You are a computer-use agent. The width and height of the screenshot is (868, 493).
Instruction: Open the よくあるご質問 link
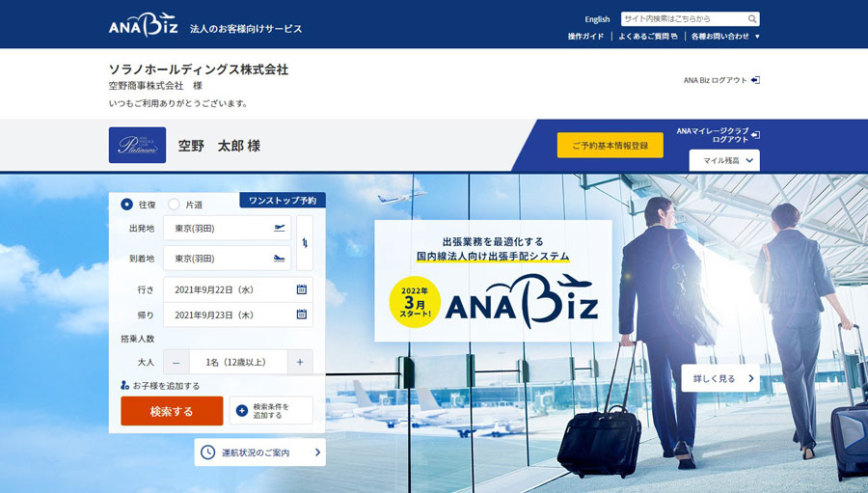648,36
